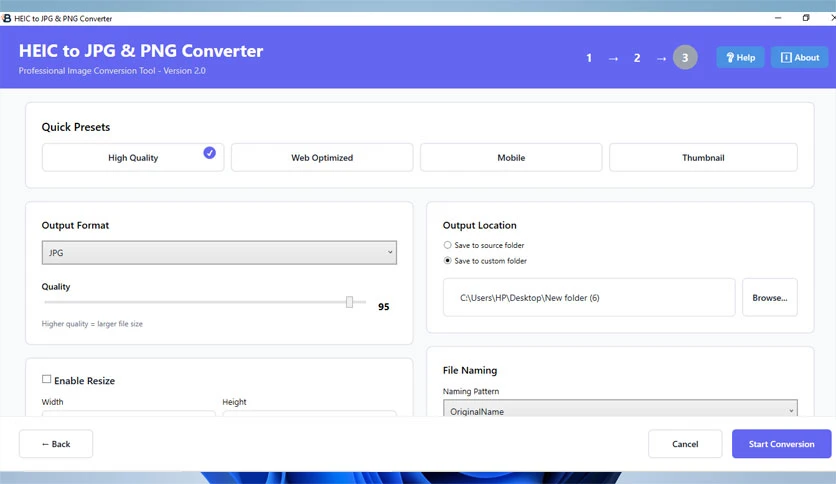Click Start Conversion

click(782, 443)
